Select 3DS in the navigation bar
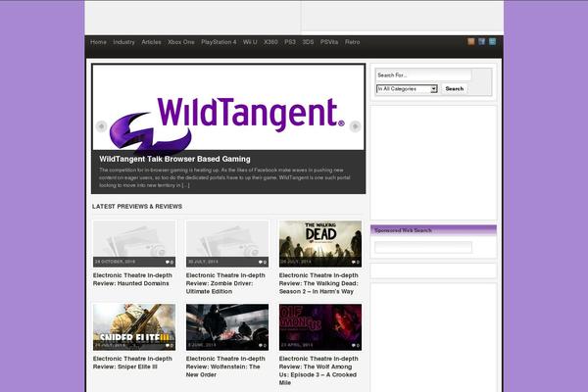This screenshot has width=588, height=392. 308,42
